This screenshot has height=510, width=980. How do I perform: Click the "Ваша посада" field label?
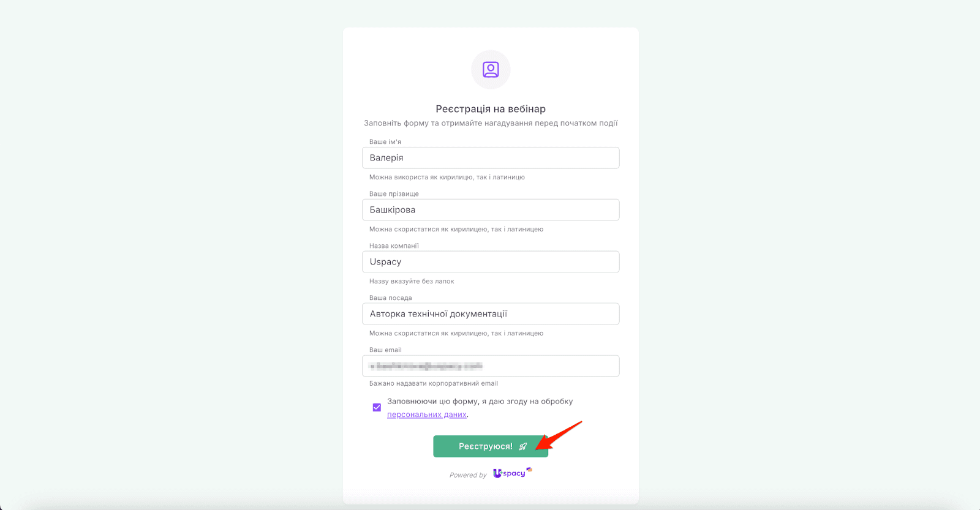pyautogui.click(x=390, y=298)
